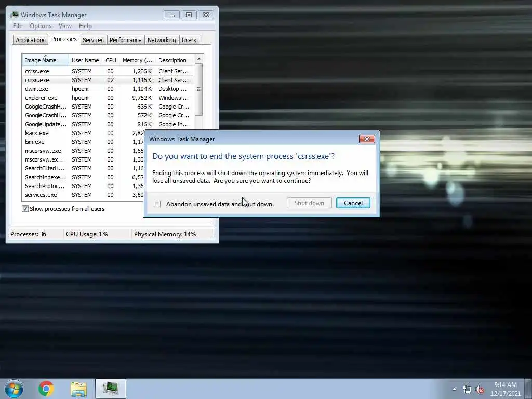Select the SearchProtoc... process
Image resolution: width=532 pixels, height=399 pixels.
point(83,186)
